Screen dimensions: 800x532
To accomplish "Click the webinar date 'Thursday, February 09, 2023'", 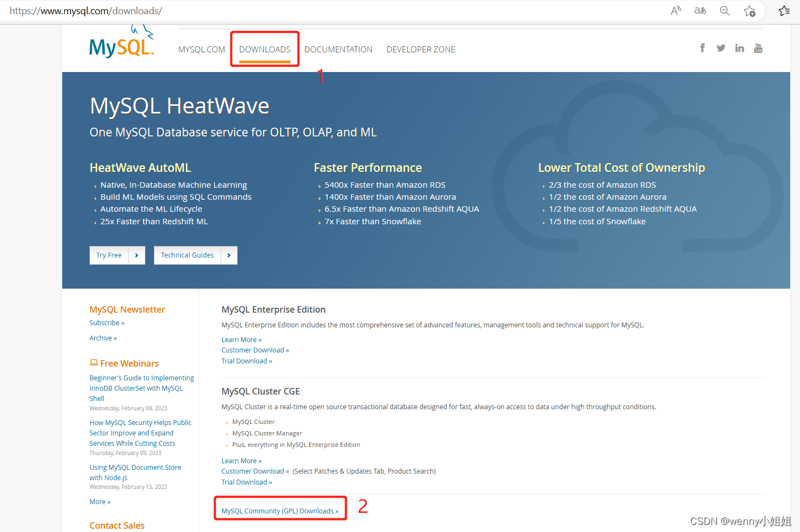I will pyautogui.click(x=126, y=453).
